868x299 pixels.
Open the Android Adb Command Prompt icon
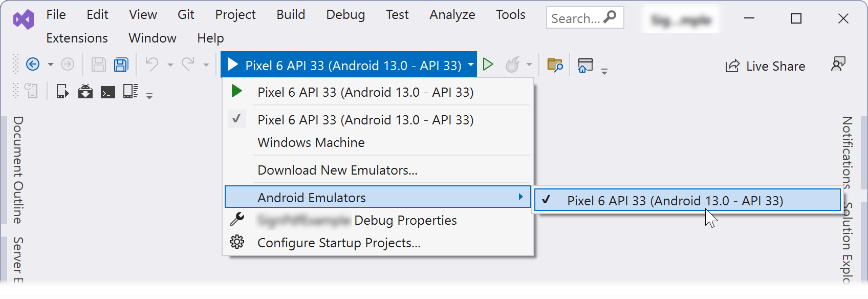108,92
